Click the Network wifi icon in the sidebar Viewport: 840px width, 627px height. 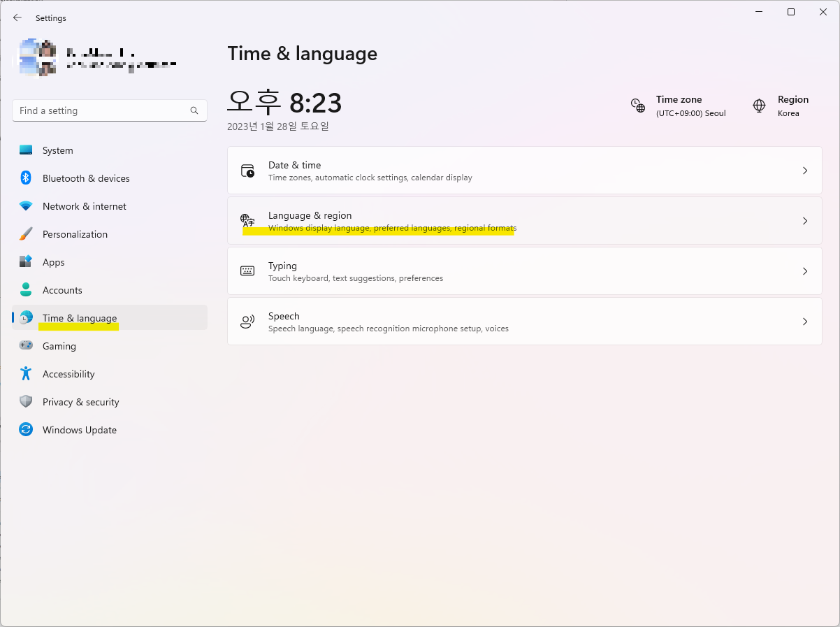(26, 206)
